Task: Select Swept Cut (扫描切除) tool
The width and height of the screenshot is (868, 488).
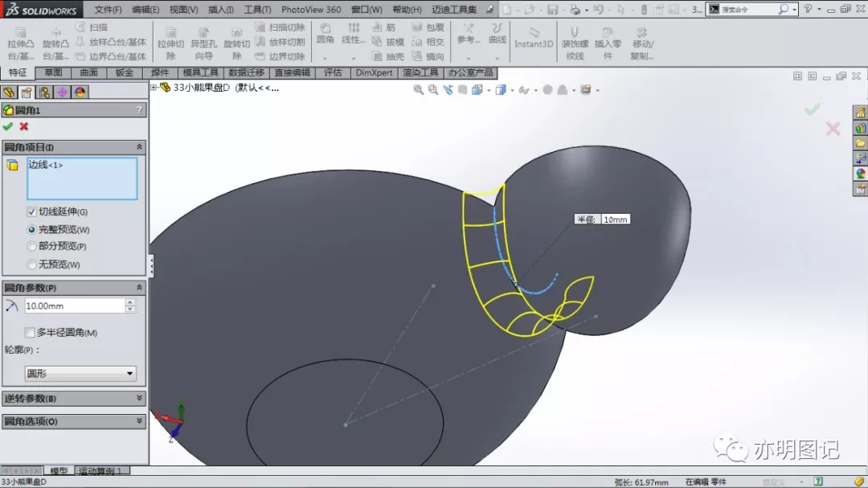Action: click(280, 27)
